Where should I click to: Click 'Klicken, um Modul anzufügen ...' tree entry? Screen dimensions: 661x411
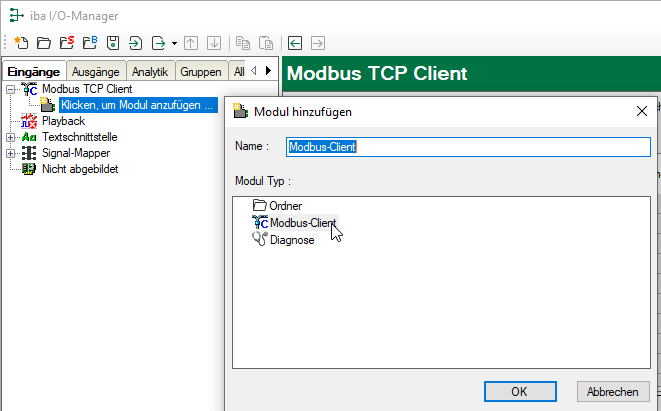(138, 105)
